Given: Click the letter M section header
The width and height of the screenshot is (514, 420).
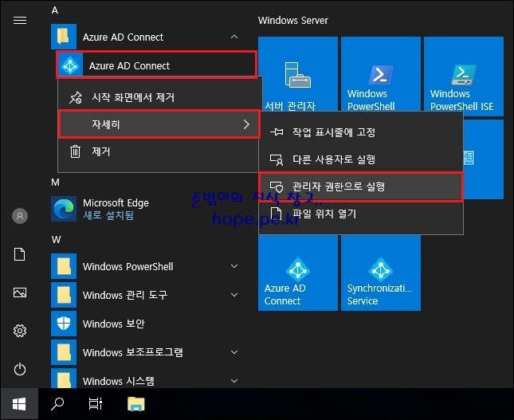Looking at the screenshot, I should pos(56,183).
